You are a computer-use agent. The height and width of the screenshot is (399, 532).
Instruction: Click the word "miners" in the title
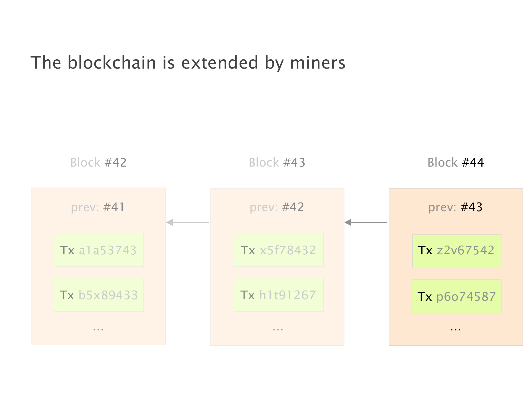(318, 63)
